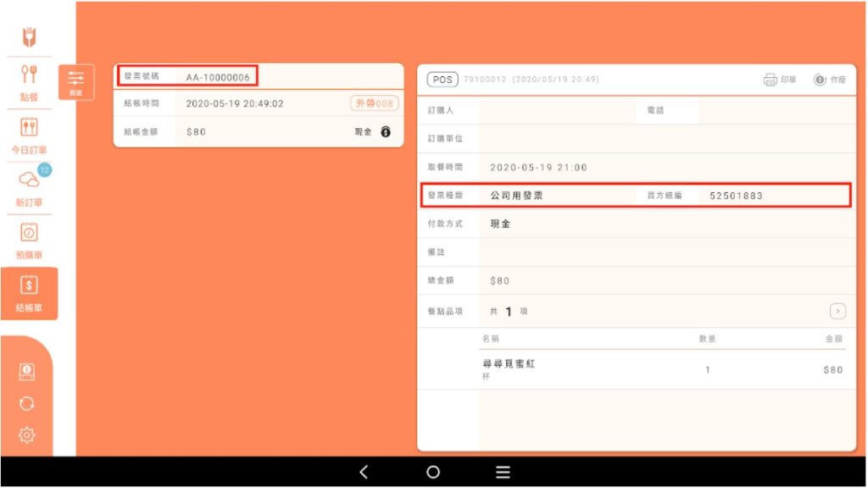The height and width of the screenshot is (488, 868).
Task: Open the 篩選 filter panel
Action: click(75, 83)
